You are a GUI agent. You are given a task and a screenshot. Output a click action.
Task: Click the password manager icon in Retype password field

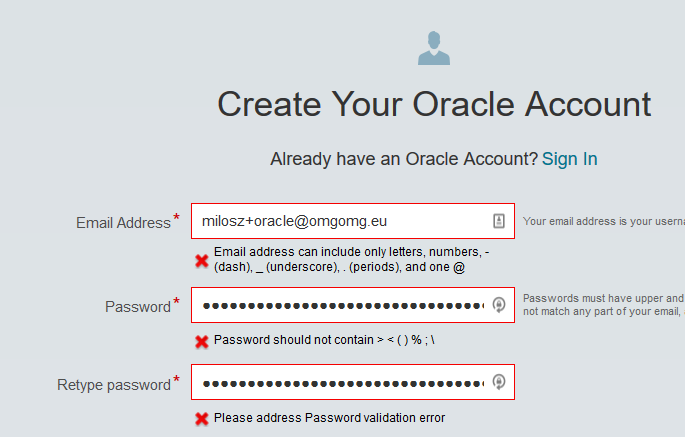click(499, 382)
